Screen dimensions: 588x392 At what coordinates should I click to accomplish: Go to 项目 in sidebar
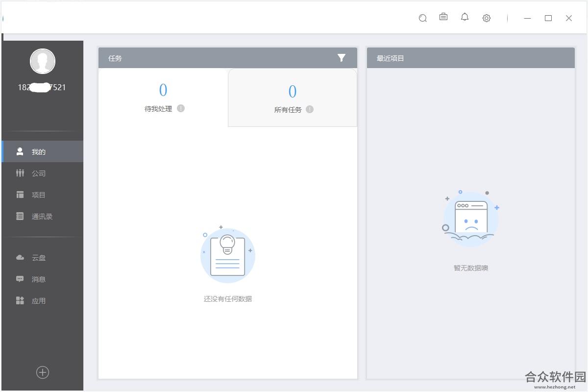tap(43, 195)
